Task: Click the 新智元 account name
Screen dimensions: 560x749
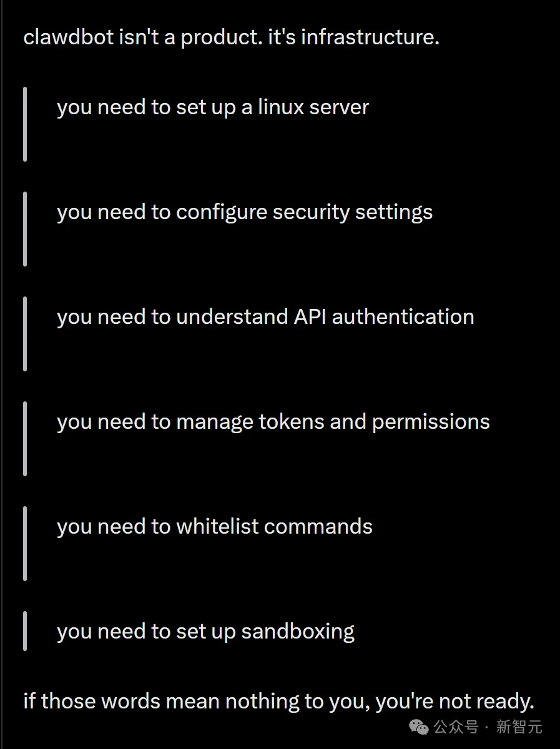Action: tap(519, 727)
